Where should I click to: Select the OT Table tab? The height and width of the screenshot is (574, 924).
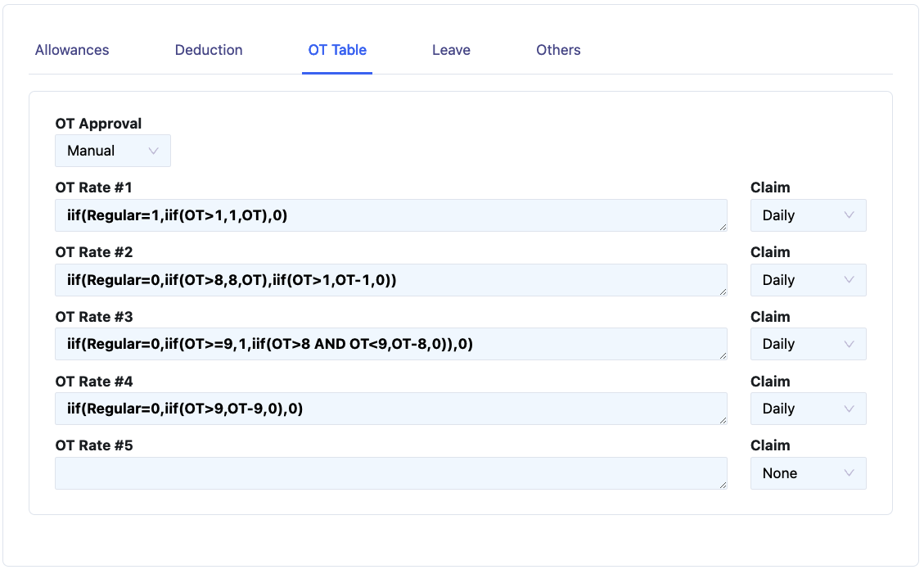point(337,50)
